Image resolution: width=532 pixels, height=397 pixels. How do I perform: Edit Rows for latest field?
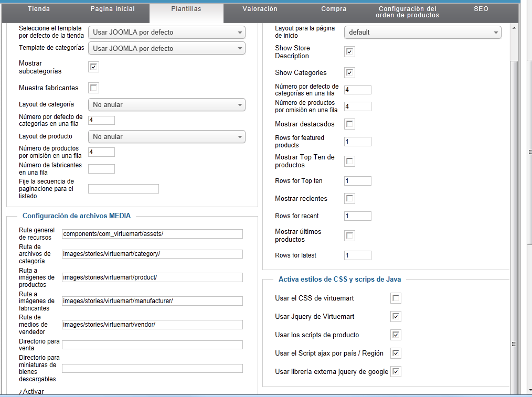[358, 255]
